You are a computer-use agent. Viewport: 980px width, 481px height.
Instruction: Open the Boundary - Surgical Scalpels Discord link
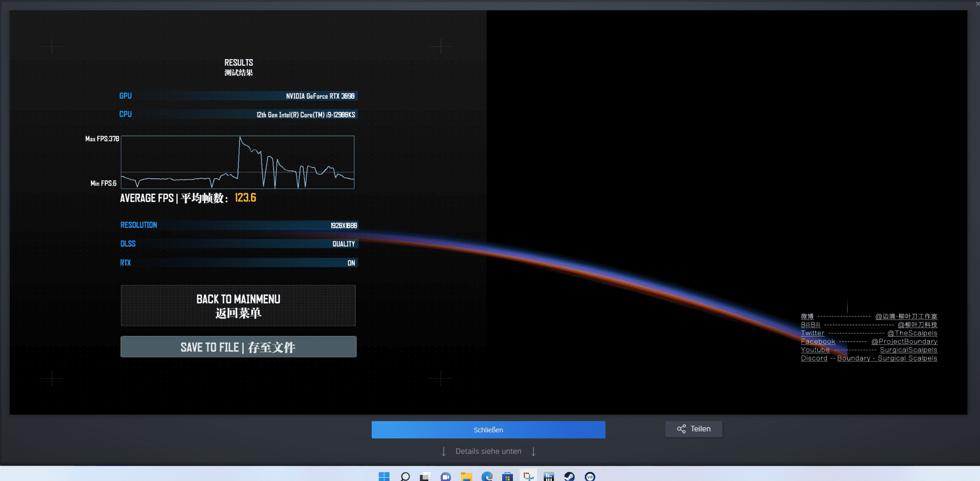[x=887, y=358]
